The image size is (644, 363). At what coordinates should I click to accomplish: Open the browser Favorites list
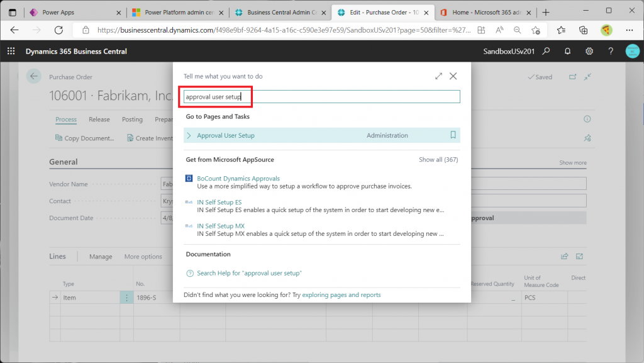(562, 30)
